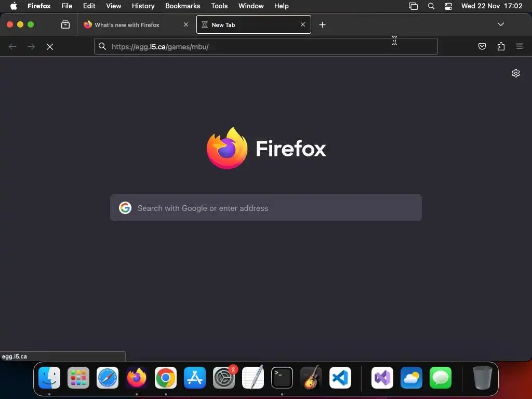The height and width of the screenshot is (399, 532).
Task: Open System Settings from the Dock
Action: coord(224,378)
